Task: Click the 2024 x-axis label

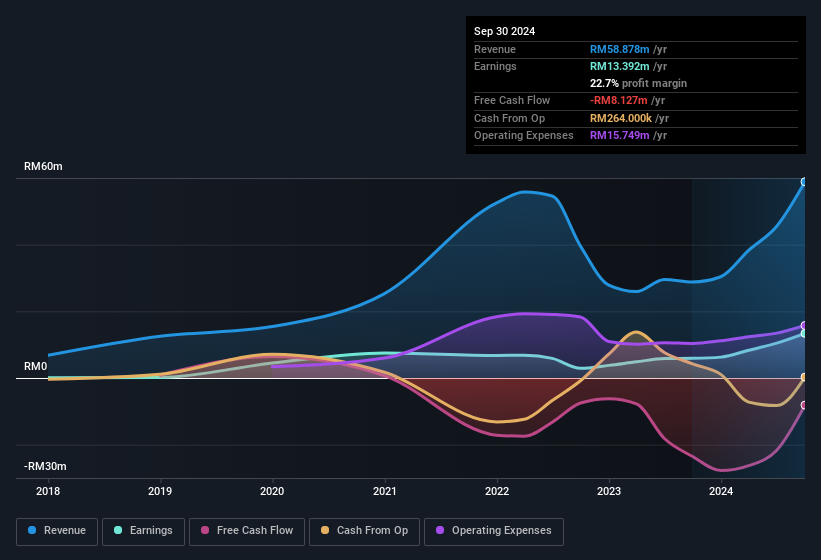Action: pos(721,491)
